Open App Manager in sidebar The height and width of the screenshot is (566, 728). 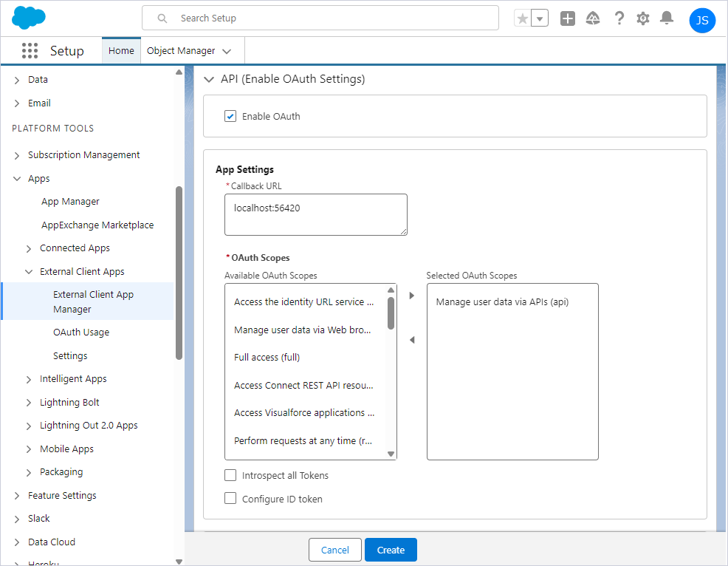(70, 202)
